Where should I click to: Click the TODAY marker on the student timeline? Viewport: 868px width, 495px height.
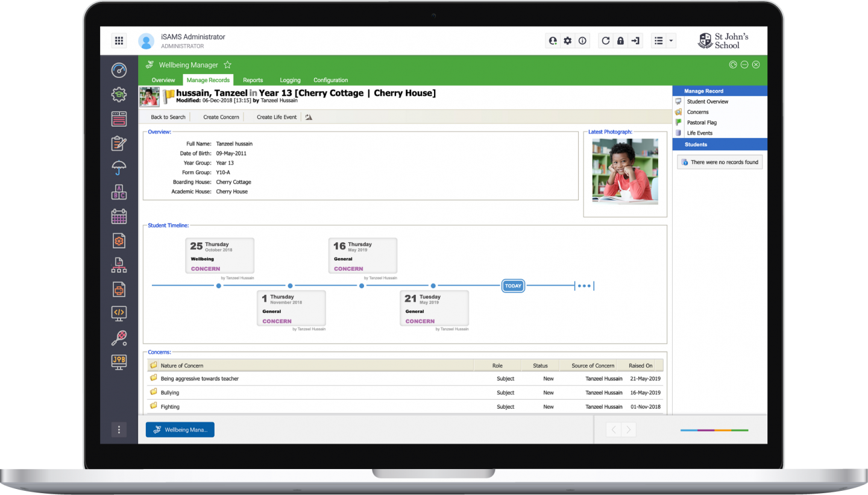tap(513, 286)
